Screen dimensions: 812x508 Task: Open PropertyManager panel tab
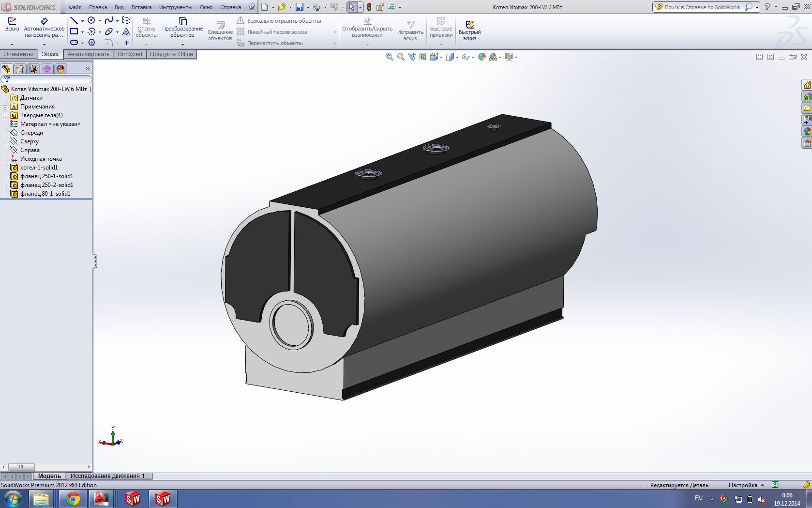pyautogui.click(x=20, y=69)
